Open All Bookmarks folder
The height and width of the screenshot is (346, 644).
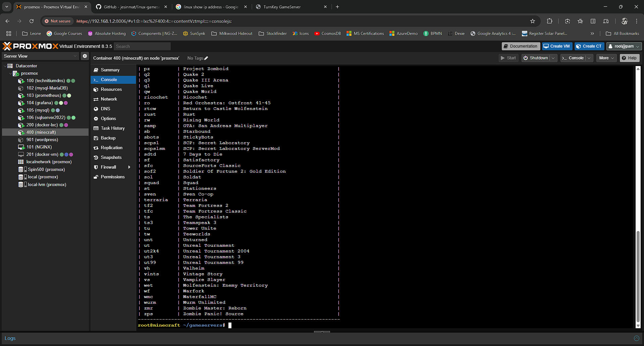click(623, 34)
